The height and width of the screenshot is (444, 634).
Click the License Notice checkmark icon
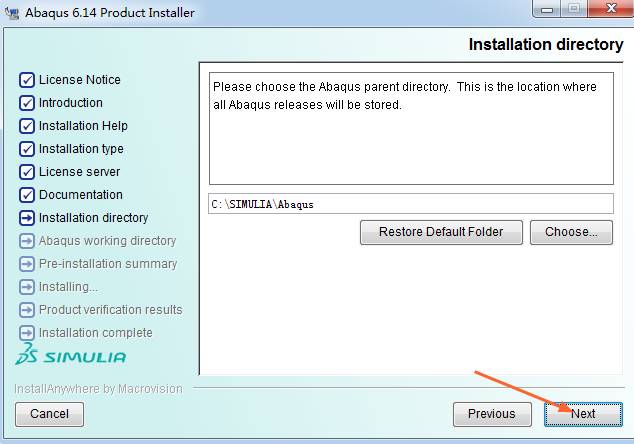pos(27,80)
